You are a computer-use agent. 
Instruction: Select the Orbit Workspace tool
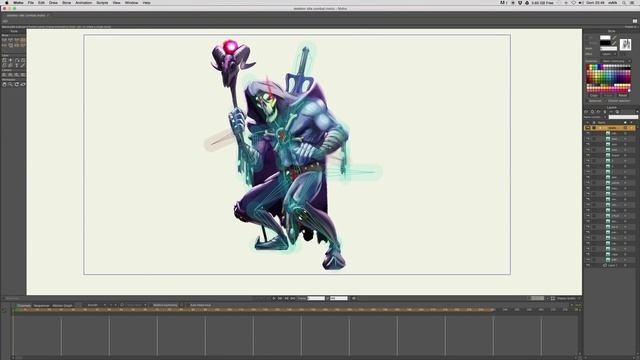(23, 84)
